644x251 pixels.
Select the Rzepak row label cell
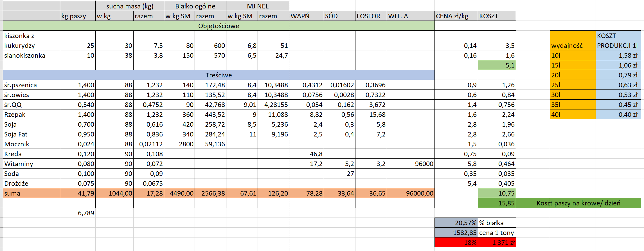31,115
